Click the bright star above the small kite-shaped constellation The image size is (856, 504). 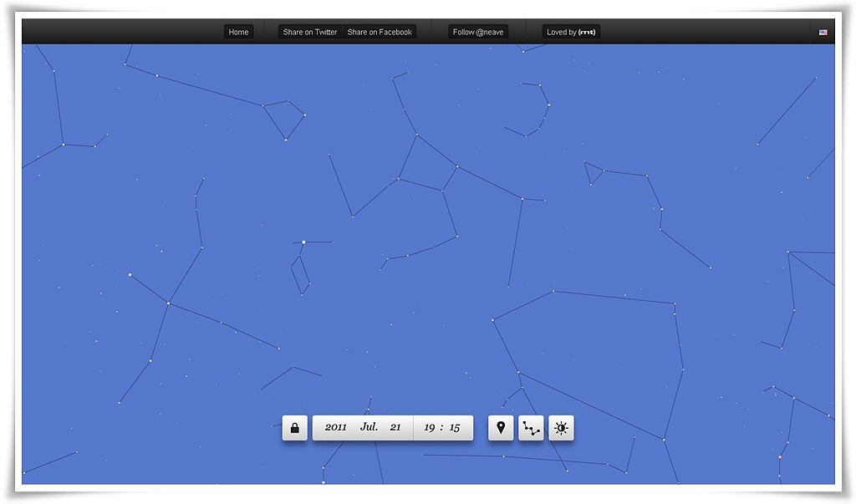303,242
